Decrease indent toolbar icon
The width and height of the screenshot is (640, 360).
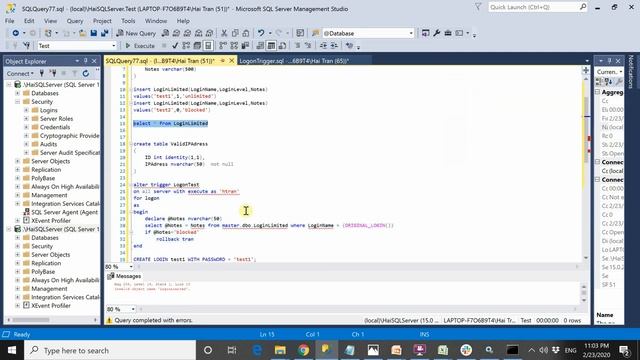tap(323, 46)
